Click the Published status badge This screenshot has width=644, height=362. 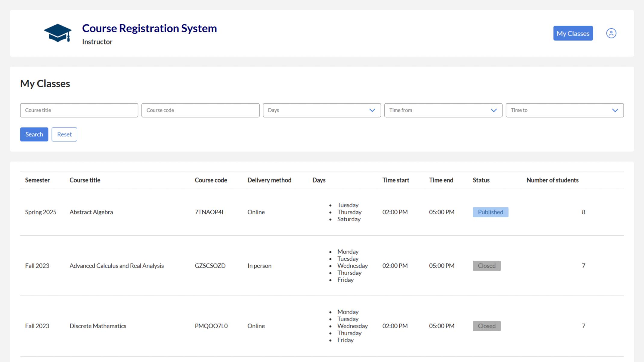491,212
